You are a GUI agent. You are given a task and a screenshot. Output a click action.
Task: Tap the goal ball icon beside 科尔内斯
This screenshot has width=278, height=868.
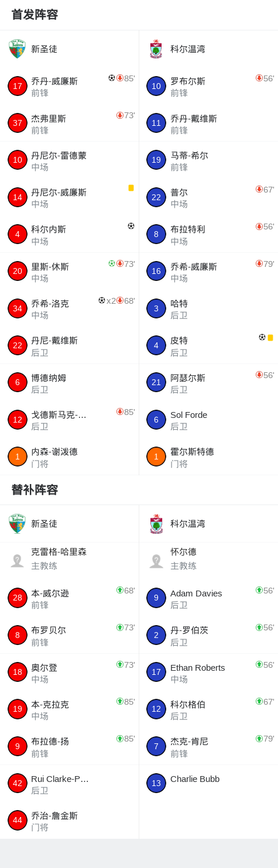coord(131,225)
